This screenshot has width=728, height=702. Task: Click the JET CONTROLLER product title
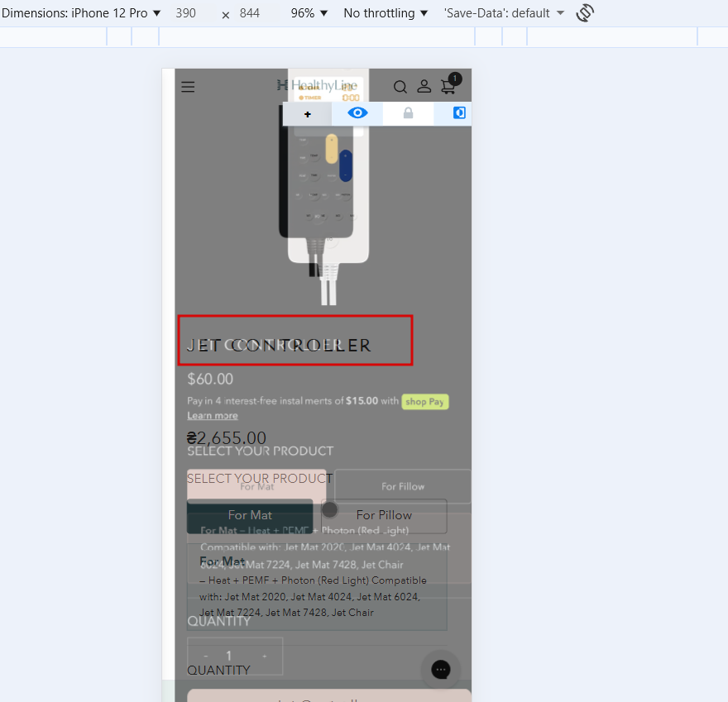click(x=279, y=346)
